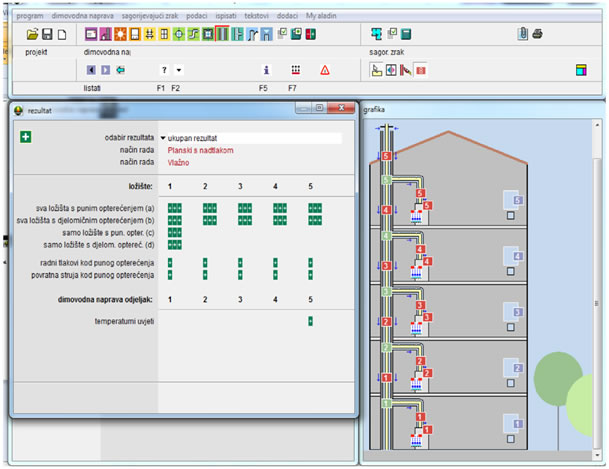Open the 'dimovodna naprava' menu
Screen dimensions: 609x469
(82, 16)
